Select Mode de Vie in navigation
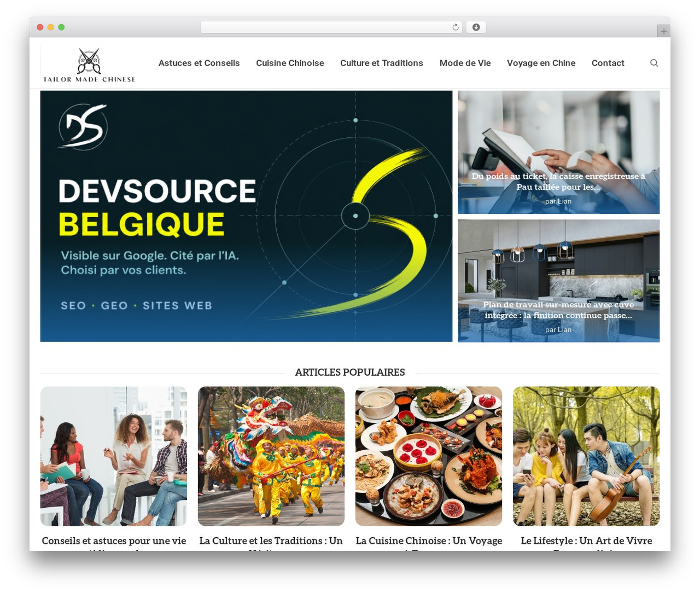Screen dimensions: 700x593 click(x=465, y=63)
